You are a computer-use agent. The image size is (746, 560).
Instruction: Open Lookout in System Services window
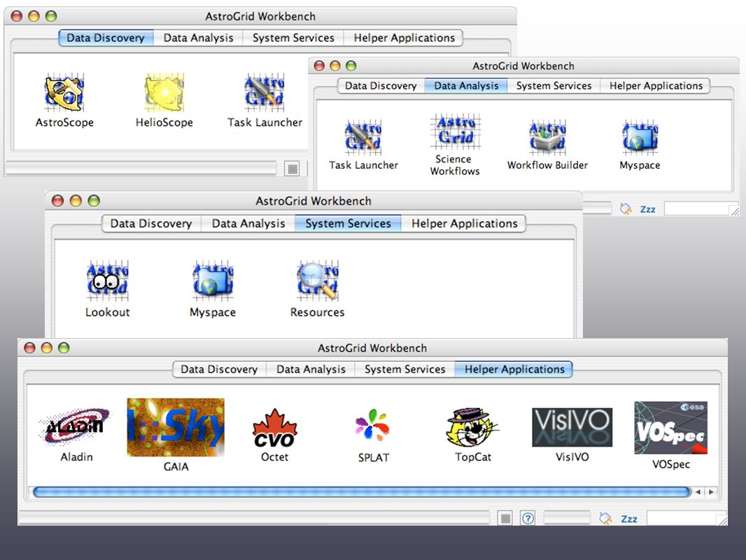tap(108, 281)
